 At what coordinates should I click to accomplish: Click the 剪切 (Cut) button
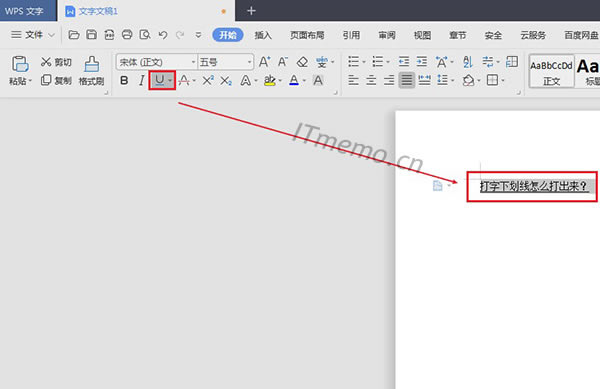pyautogui.click(x=56, y=62)
